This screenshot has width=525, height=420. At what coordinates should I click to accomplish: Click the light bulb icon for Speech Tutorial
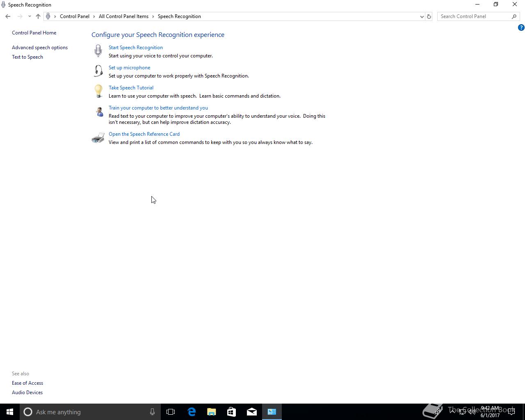coord(98,91)
